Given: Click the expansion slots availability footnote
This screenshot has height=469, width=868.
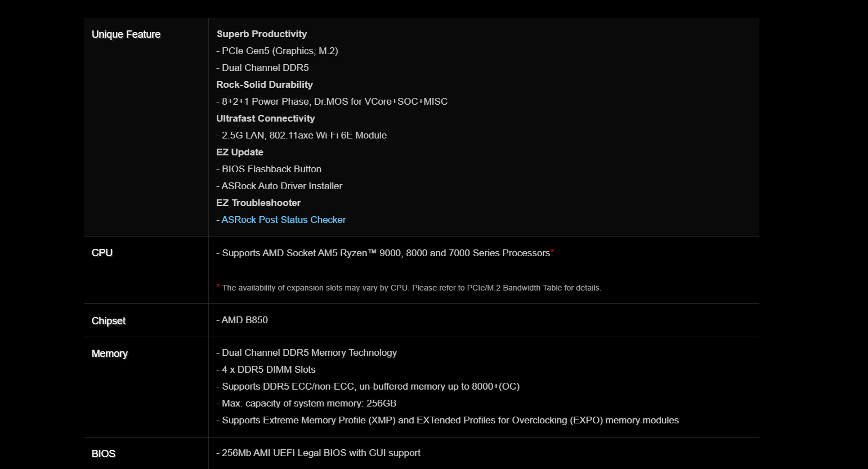Looking at the screenshot, I should 411,288.
